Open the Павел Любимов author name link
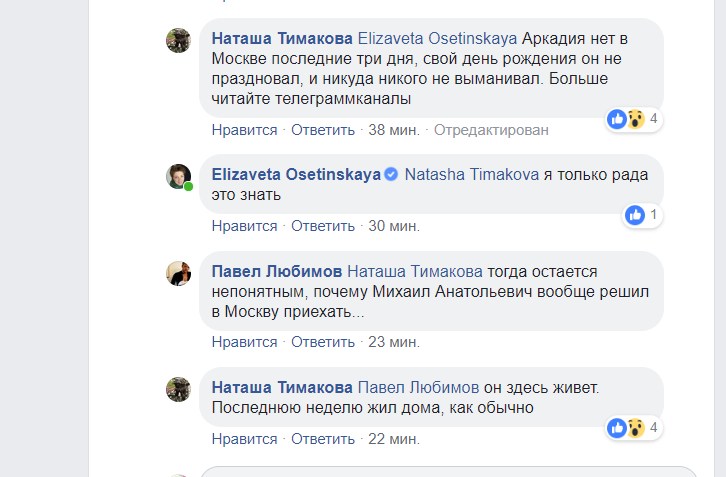 [x=277, y=272]
